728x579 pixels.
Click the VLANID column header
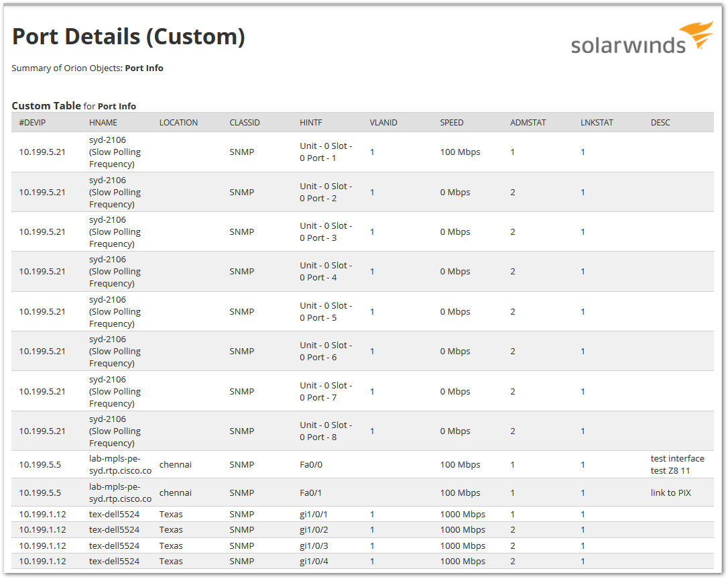383,123
